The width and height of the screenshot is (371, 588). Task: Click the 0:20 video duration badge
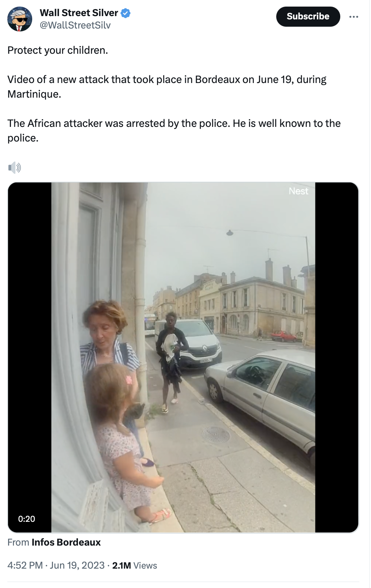pyautogui.click(x=27, y=519)
